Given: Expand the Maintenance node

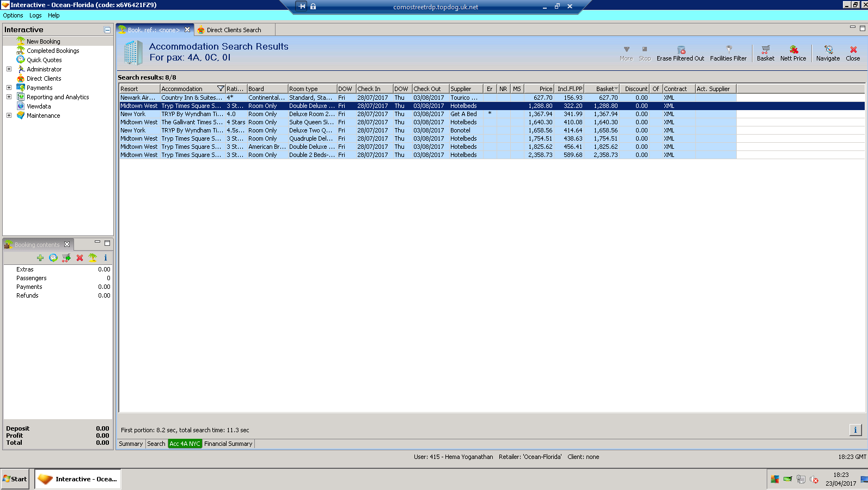Looking at the screenshot, I should 9,116.
